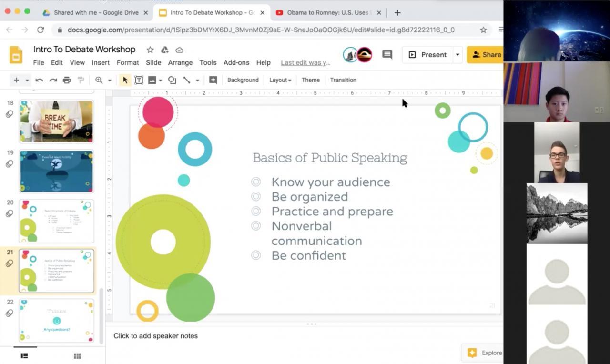The image size is (610, 364).
Task: Open the Insert menu
Action: pyautogui.click(x=101, y=62)
